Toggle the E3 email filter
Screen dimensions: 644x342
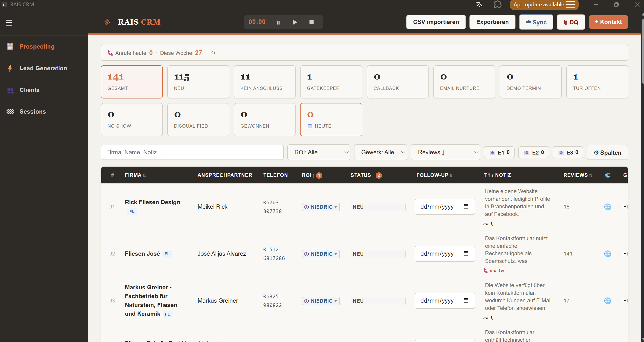568,152
